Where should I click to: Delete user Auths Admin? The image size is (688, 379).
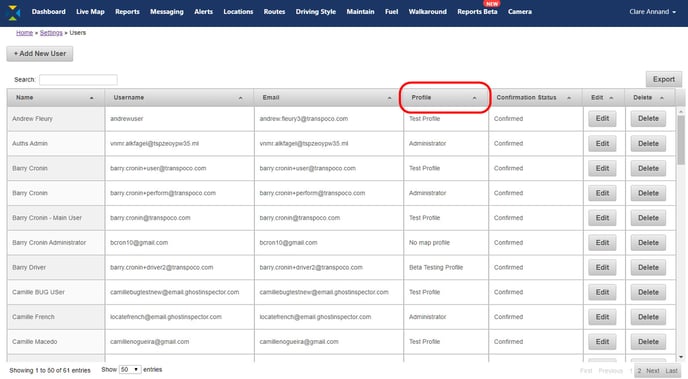click(648, 143)
